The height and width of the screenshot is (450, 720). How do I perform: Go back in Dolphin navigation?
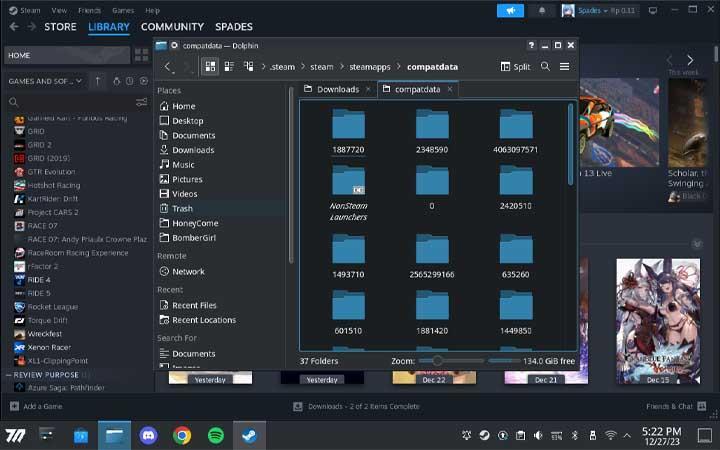[x=168, y=67]
